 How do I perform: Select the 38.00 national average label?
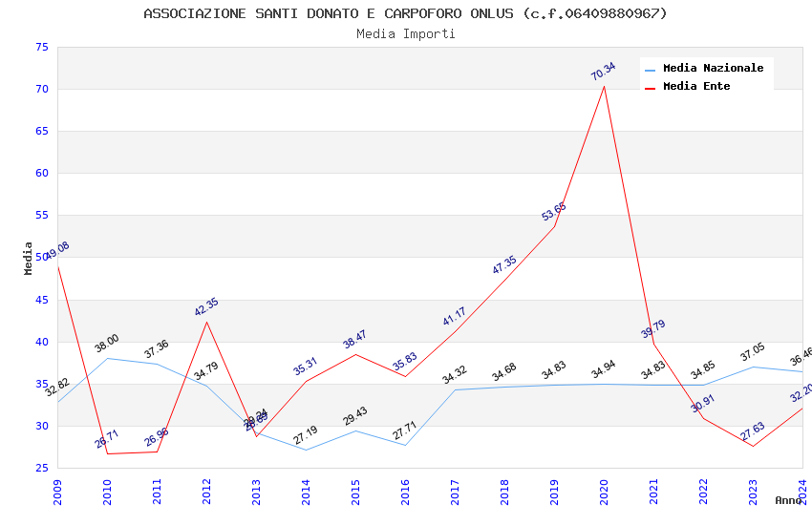coord(107,343)
